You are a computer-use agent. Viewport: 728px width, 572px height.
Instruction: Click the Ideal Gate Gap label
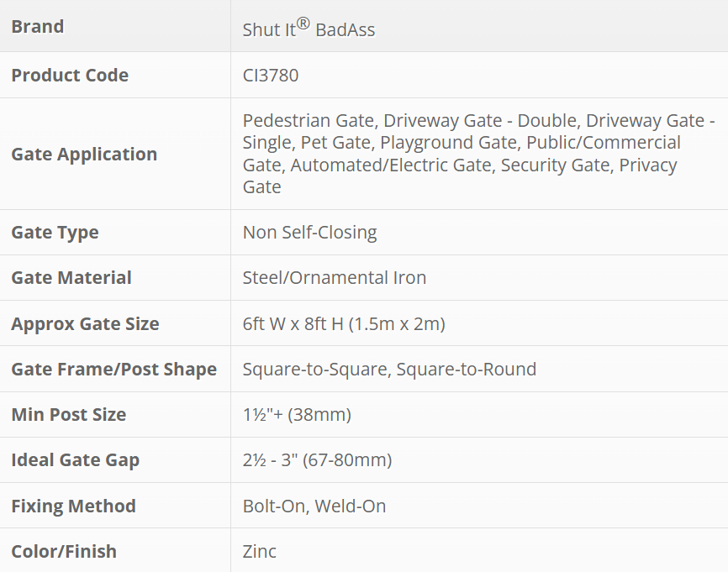[76, 460]
